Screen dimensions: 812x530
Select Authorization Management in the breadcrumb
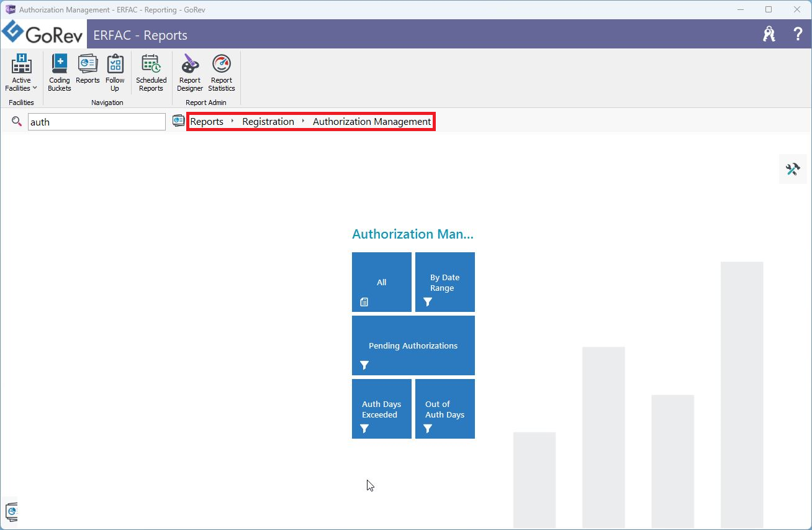pos(372,122)
